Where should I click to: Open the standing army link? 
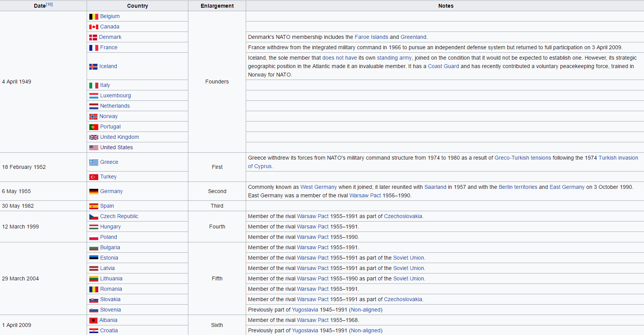pos(394,58)
